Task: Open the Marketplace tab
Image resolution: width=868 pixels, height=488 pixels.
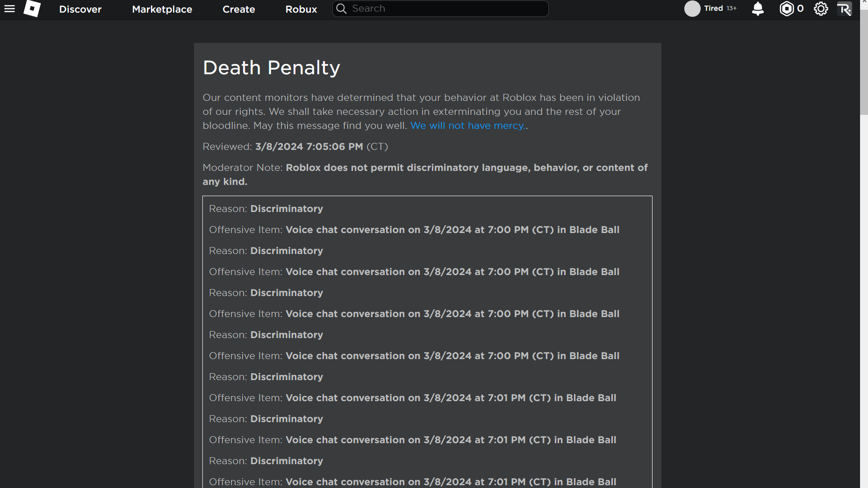Action: pyautogui.click(x=162, y=9)
